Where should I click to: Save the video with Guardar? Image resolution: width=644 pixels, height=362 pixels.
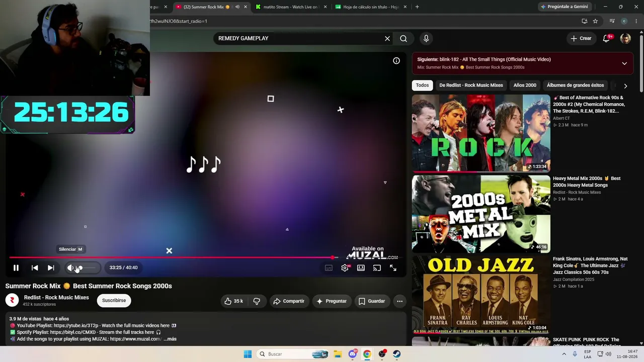[x=372, y=301]
